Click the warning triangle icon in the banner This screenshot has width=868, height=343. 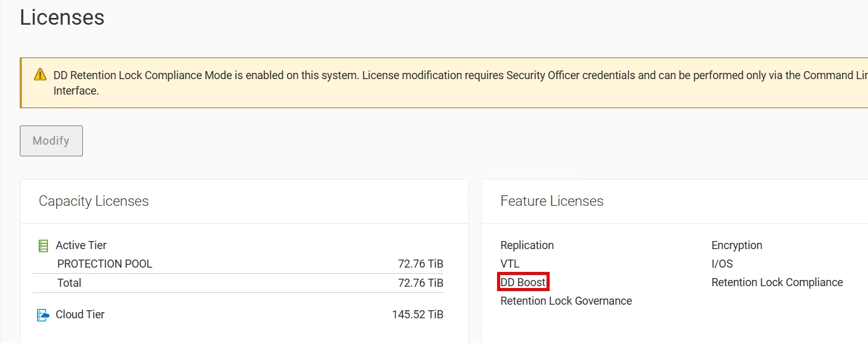click(x=40, y=75)
